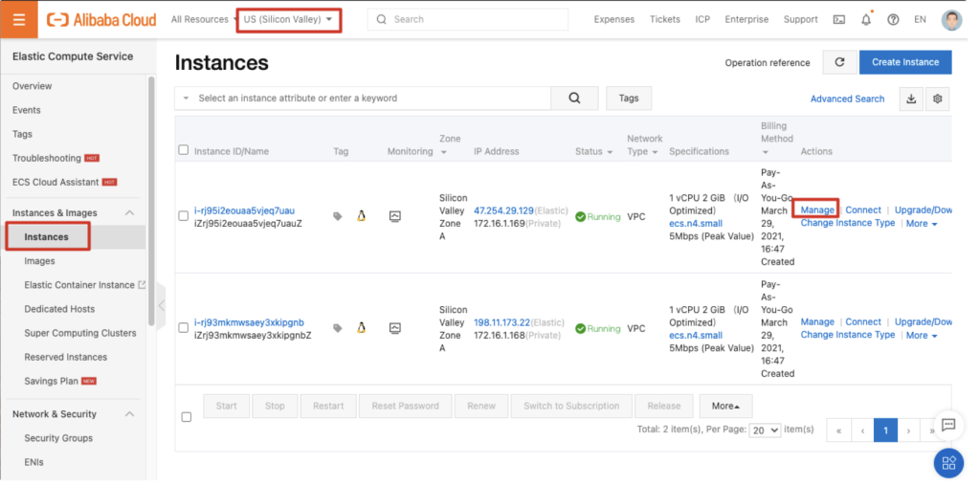Viewport: 980px width, 486px height.
Task: Click the Tags filter button
Action: (629, 99)
